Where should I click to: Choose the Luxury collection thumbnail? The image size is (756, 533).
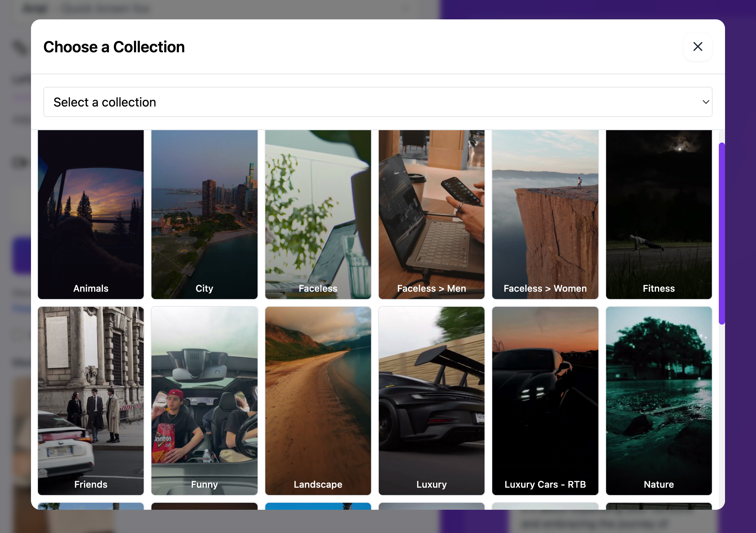tap(431, 401)
